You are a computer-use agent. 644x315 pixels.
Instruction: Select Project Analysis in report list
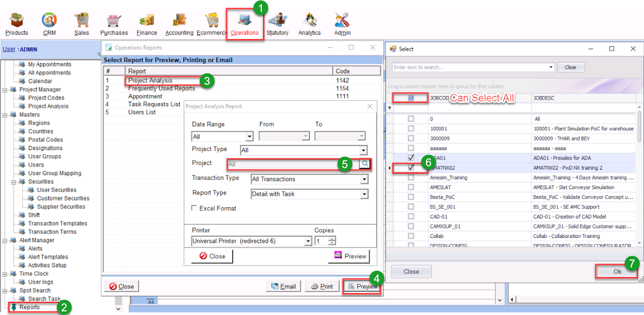pos(150,81)
